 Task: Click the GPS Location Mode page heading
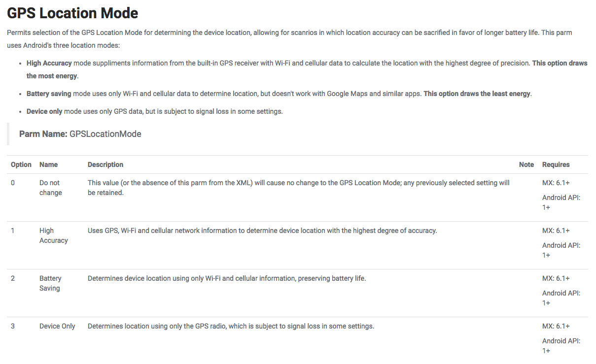[x=72, y=13]
